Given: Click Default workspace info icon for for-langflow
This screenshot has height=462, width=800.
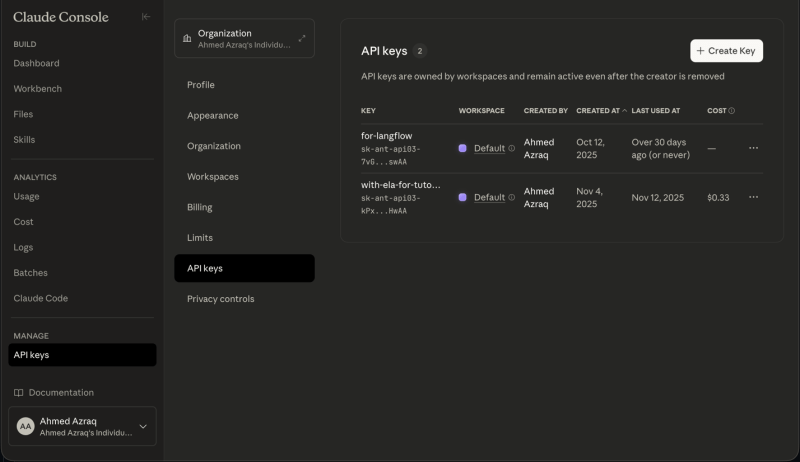Looking at the screenshot, I should (511, 148).
